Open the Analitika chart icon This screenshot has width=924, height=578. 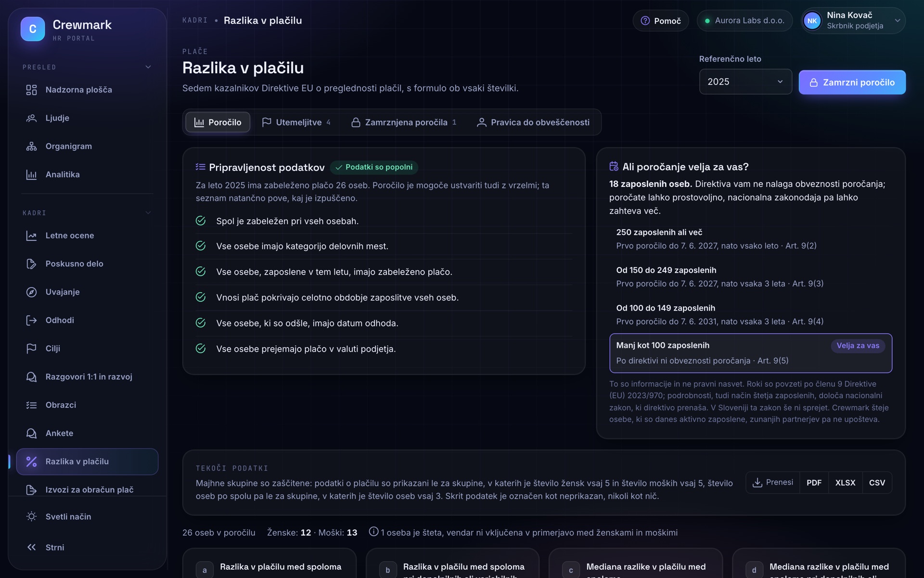[x=31, y=174]
